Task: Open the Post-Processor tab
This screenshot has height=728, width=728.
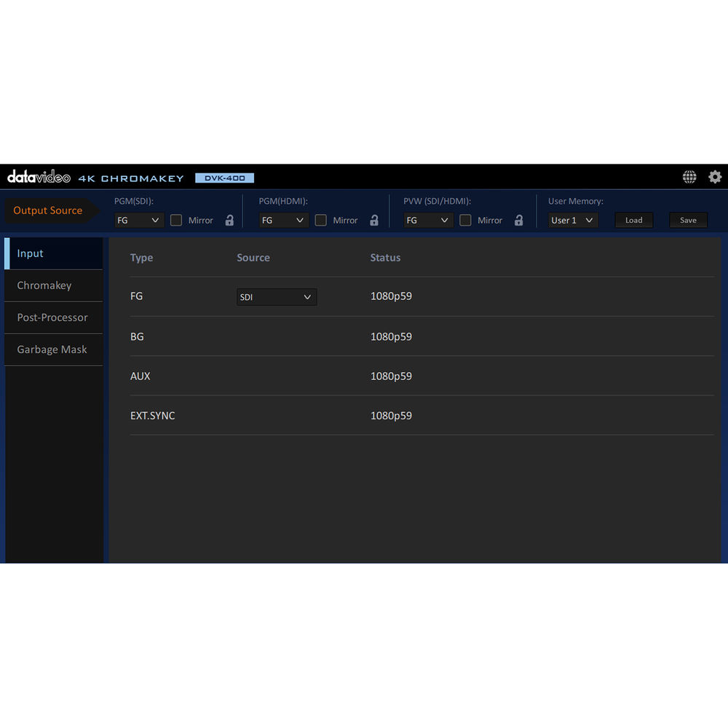Action: point(53,317)
